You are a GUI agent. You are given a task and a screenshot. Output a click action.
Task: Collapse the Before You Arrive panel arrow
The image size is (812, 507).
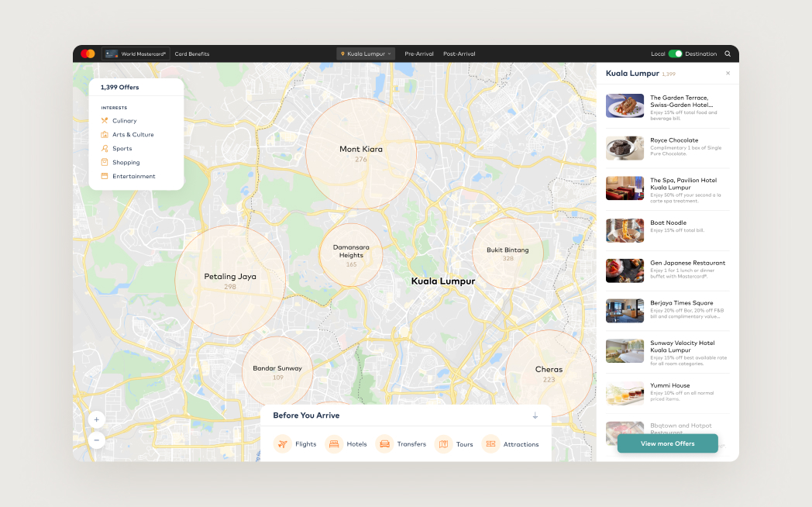point(535,416)
